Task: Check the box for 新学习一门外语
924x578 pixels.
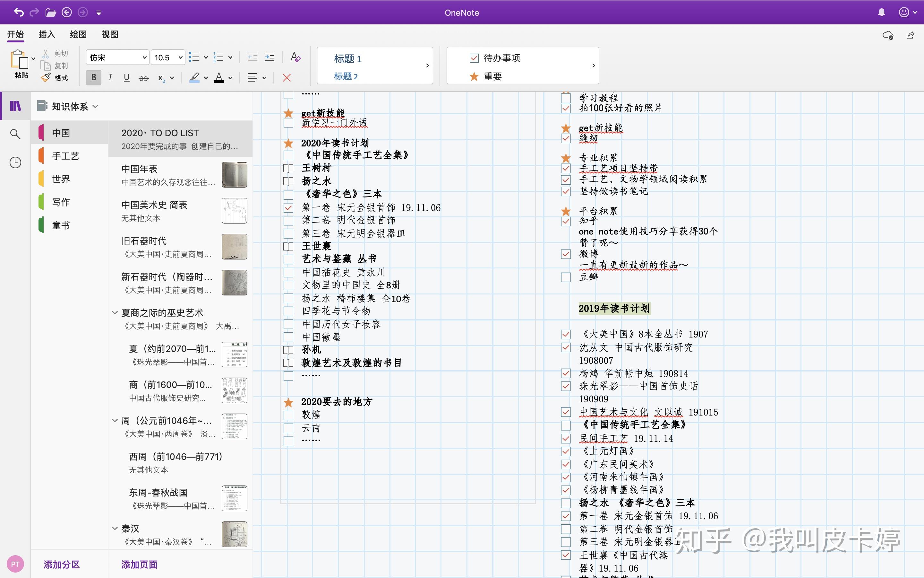Action: (x=288, y=123)
